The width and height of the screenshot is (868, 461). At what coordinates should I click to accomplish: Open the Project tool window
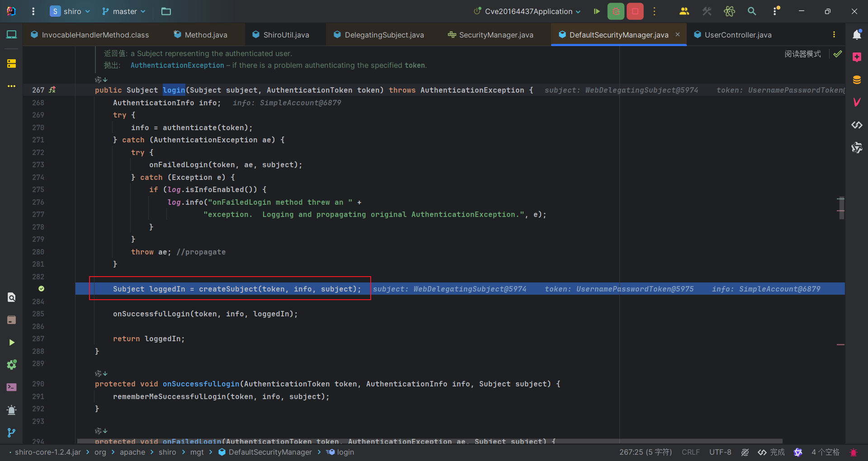pos(11,34)
